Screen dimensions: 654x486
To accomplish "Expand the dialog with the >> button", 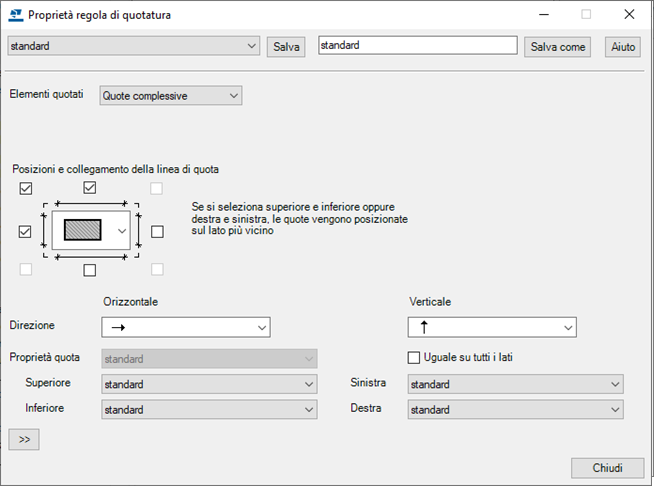I will point(23,439).
